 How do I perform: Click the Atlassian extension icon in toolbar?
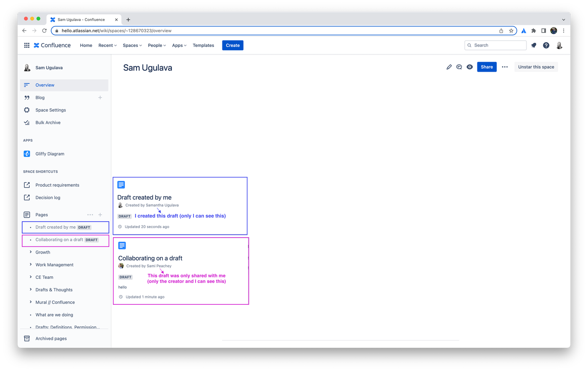[524, 31]
